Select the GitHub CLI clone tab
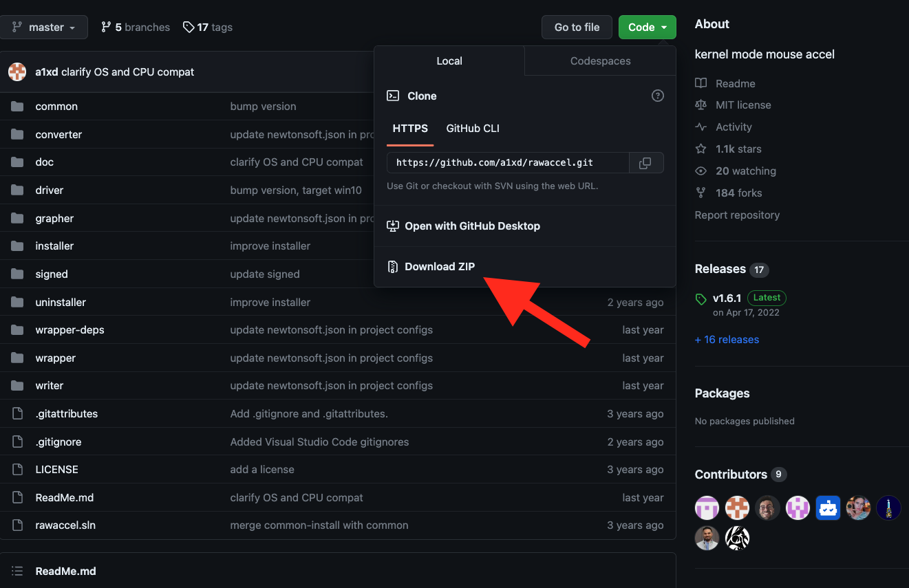 click(x=473, y=129)
